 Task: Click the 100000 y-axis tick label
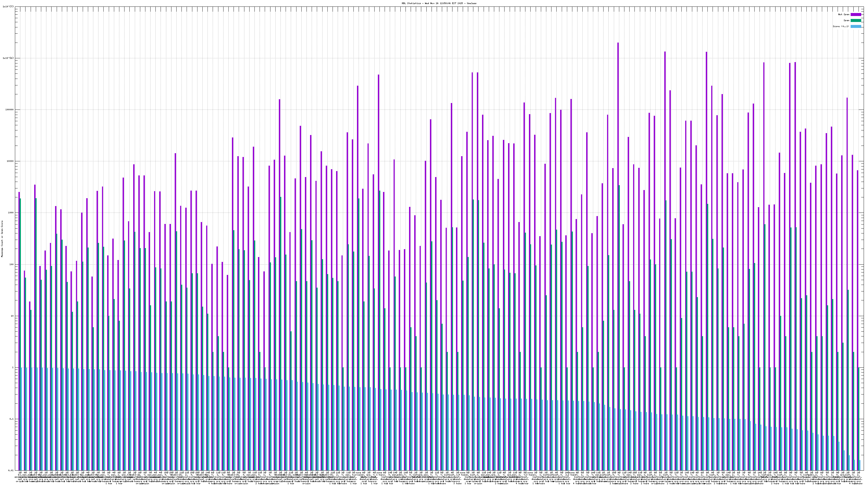point(9,110)
